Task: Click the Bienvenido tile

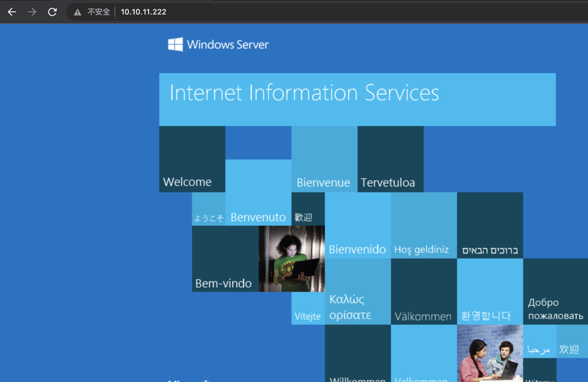Action: [x=358, y=225]
